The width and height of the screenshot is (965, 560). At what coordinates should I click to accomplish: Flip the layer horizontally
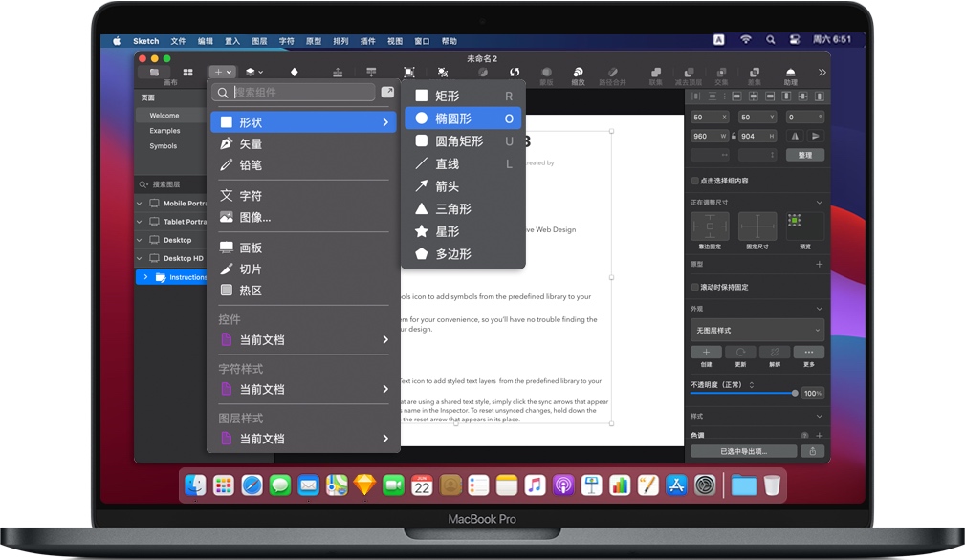(x=795, y=136)
